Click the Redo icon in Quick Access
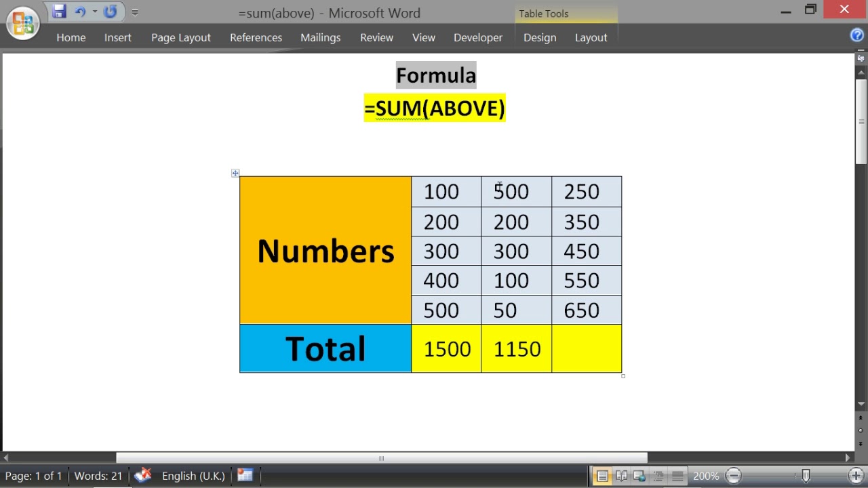 pyautogui.click(x=111, y=12)
